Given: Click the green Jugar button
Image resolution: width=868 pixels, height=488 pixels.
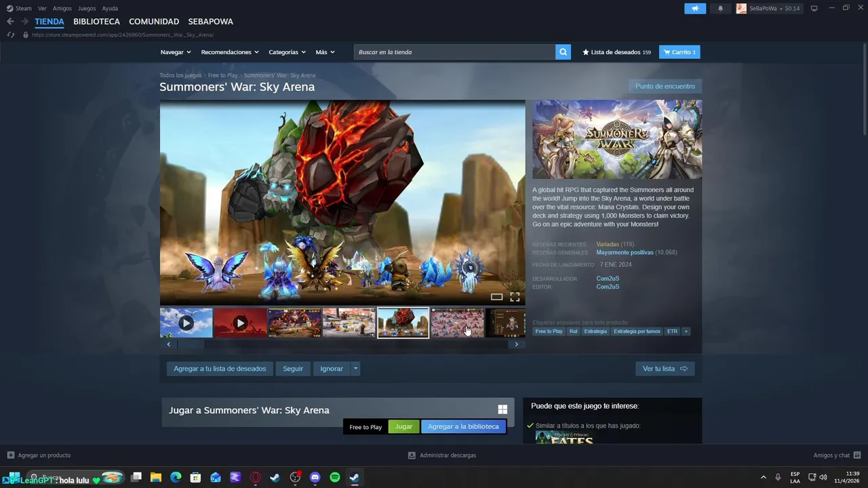Looking at the screenshot, I should coord(403,426).
